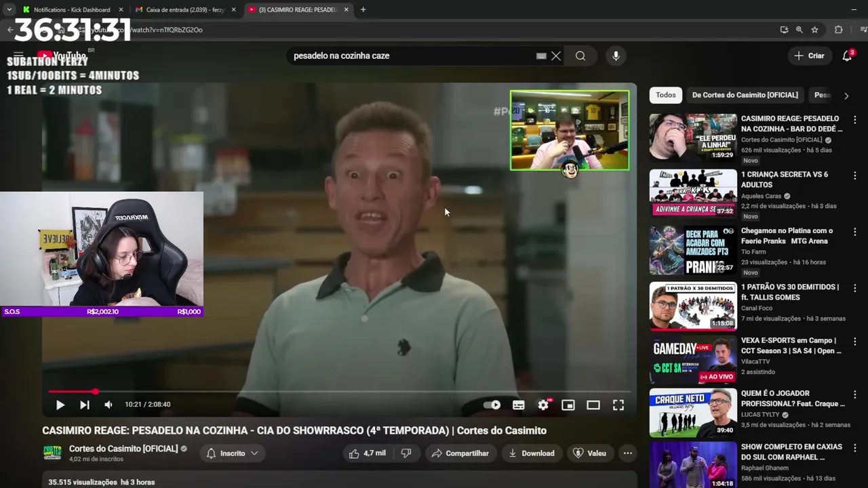Screen dimensions: 868x488
Task: Click install/cast icon in address bar
Action: [784, 30]
